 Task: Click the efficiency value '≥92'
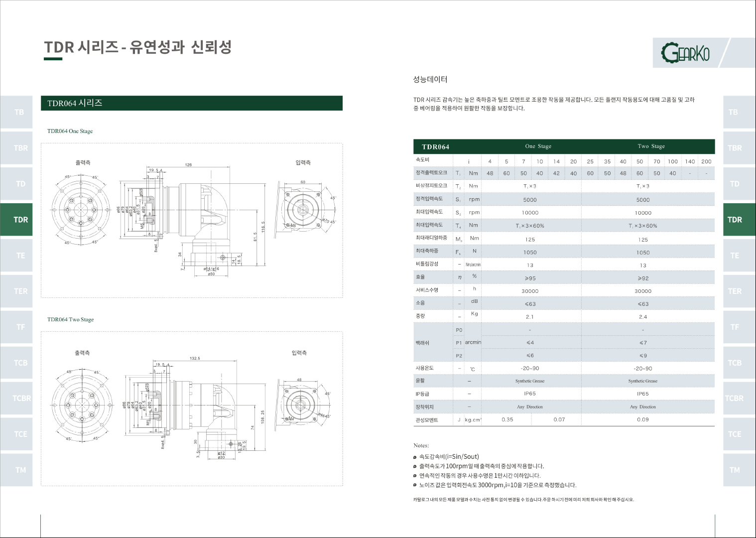(x=643, y=278)
